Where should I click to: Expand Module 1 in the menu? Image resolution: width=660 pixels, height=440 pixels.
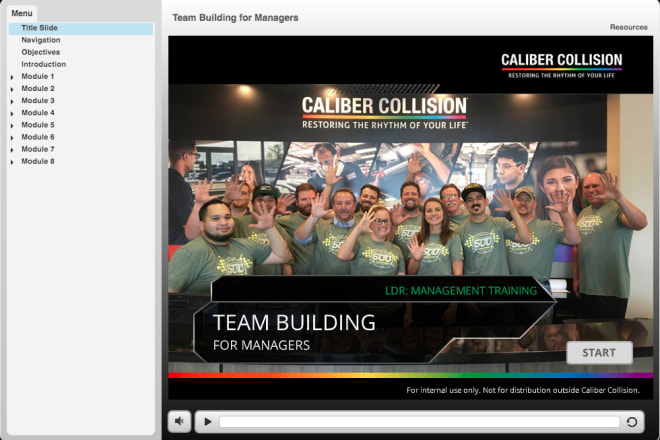click(12, 77)
